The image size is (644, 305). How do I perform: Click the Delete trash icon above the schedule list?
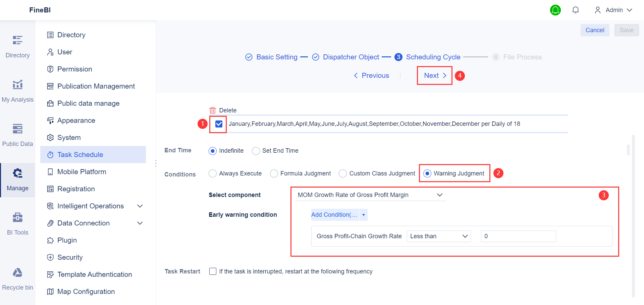[213, 110]
